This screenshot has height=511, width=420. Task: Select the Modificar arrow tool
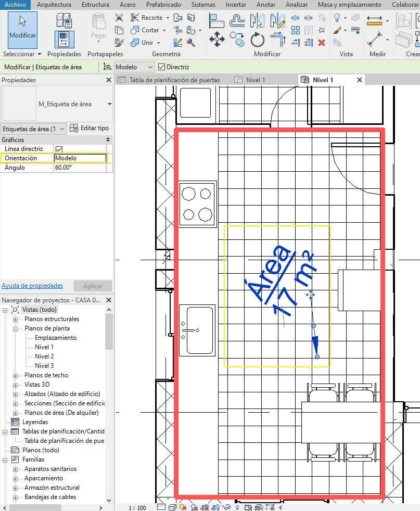point(22,30)
